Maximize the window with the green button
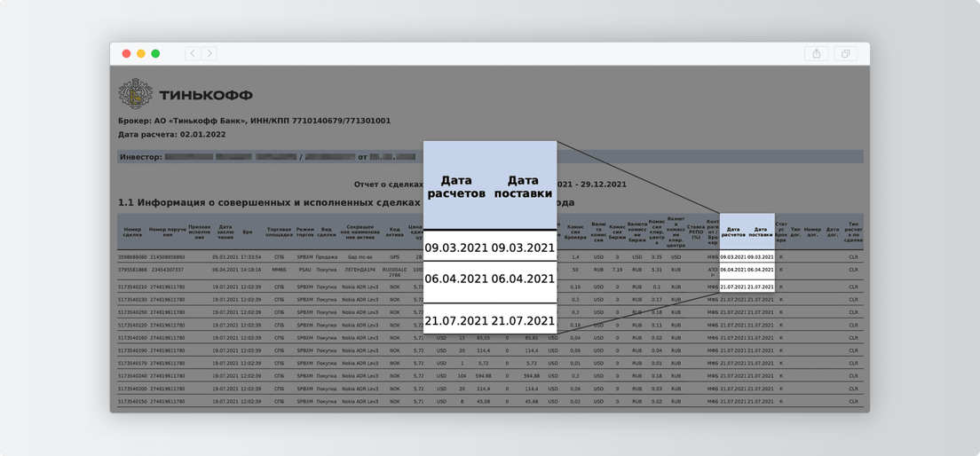 point(155,54)
